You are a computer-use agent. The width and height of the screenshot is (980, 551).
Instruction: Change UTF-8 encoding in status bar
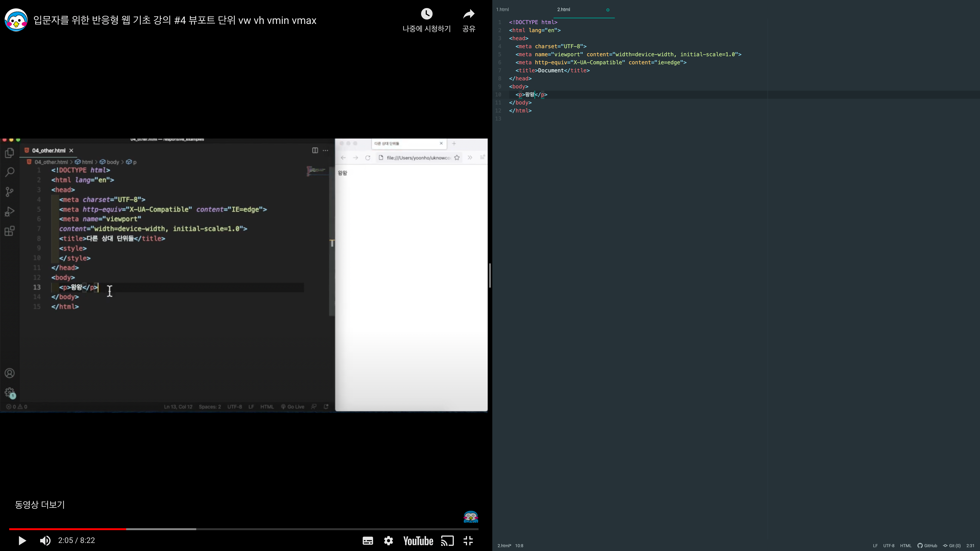[889, 546]
